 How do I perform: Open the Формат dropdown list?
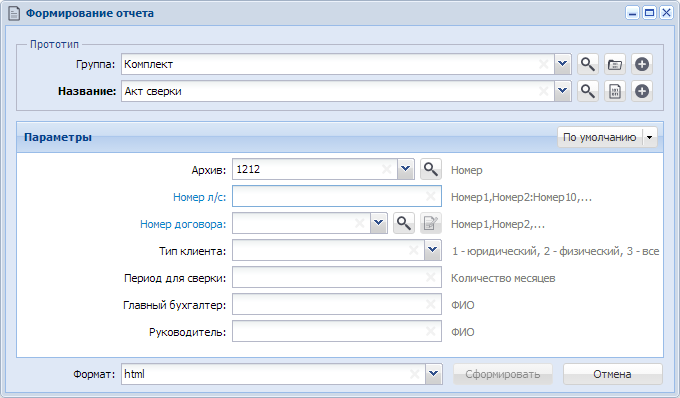click(x=433, y=374)
